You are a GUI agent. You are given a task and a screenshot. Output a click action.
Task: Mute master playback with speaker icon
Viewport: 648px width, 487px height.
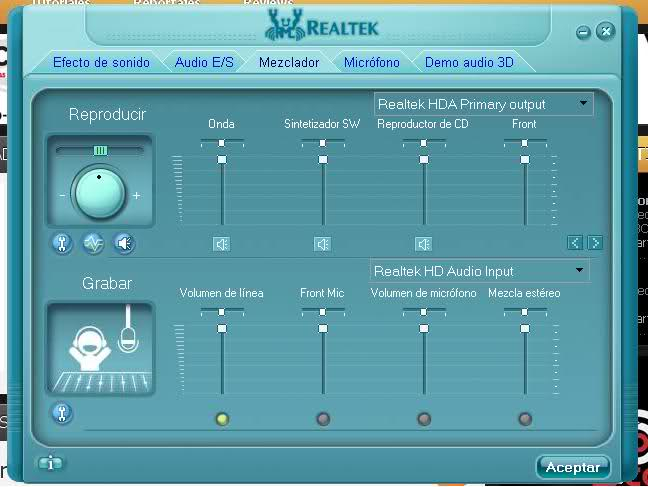123,243
